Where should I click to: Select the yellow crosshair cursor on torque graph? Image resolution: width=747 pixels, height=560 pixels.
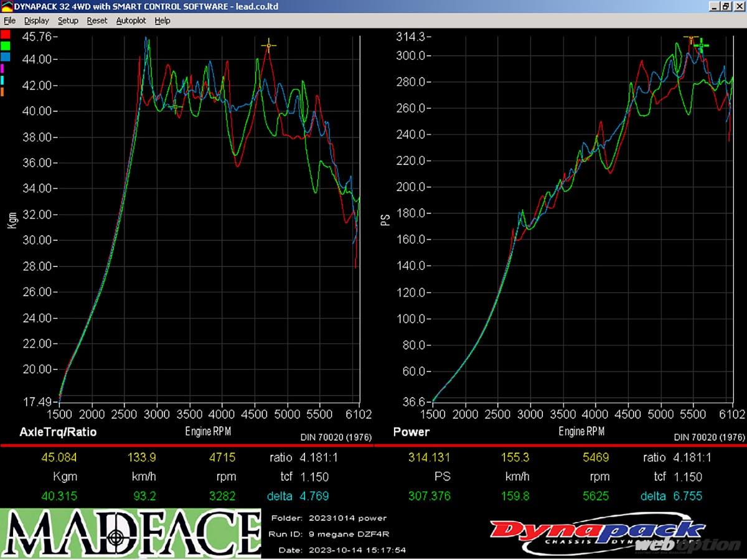pyautogui.click(x=268, y=45)
